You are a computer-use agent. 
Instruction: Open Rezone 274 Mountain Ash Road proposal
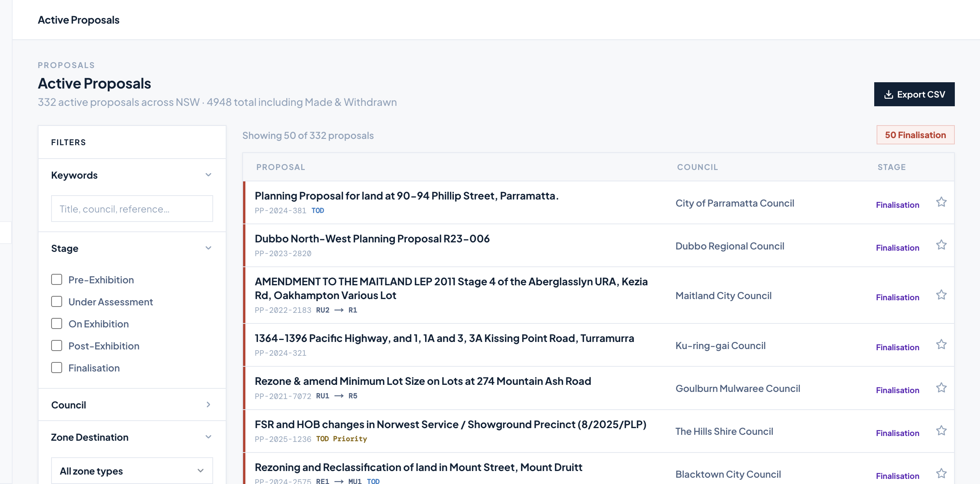click(x=423, y=381)
